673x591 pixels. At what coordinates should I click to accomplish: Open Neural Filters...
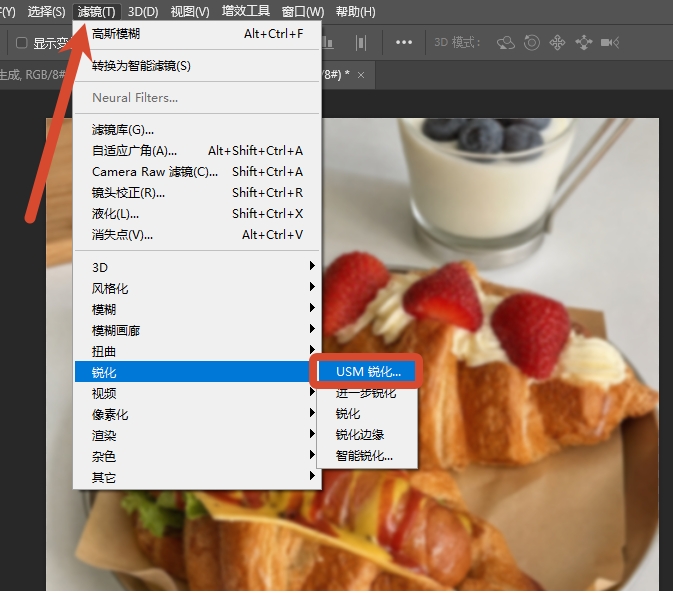197,98
